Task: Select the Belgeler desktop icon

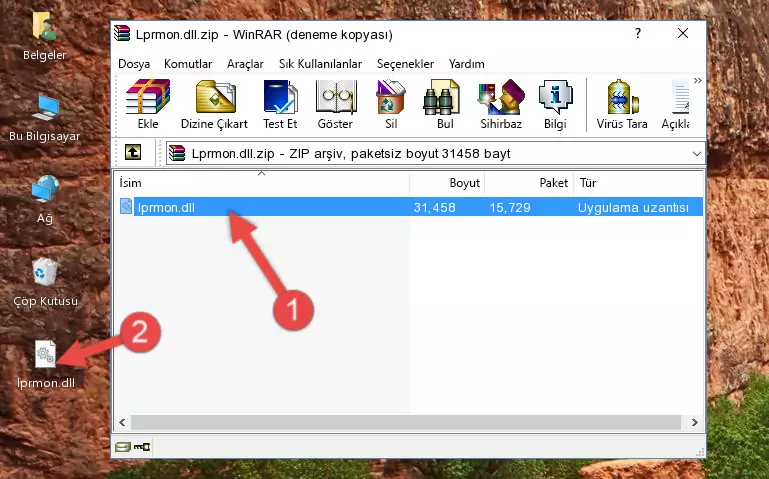Action: point(45,35)
